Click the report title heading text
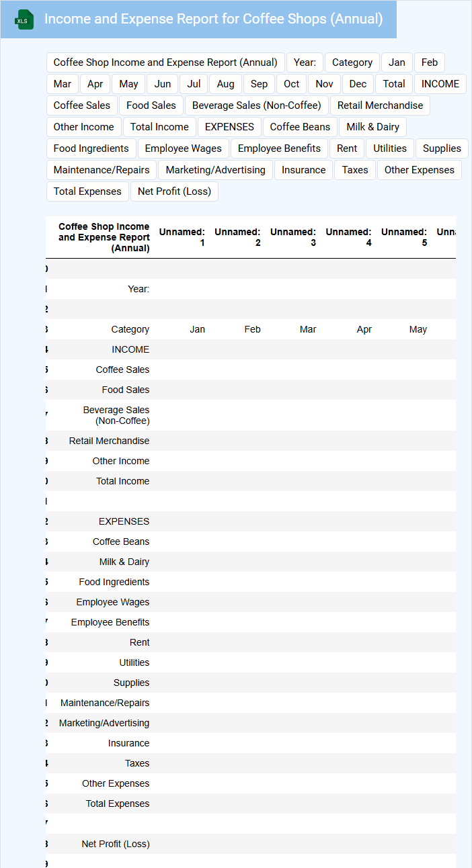 [x=213, y=19]
